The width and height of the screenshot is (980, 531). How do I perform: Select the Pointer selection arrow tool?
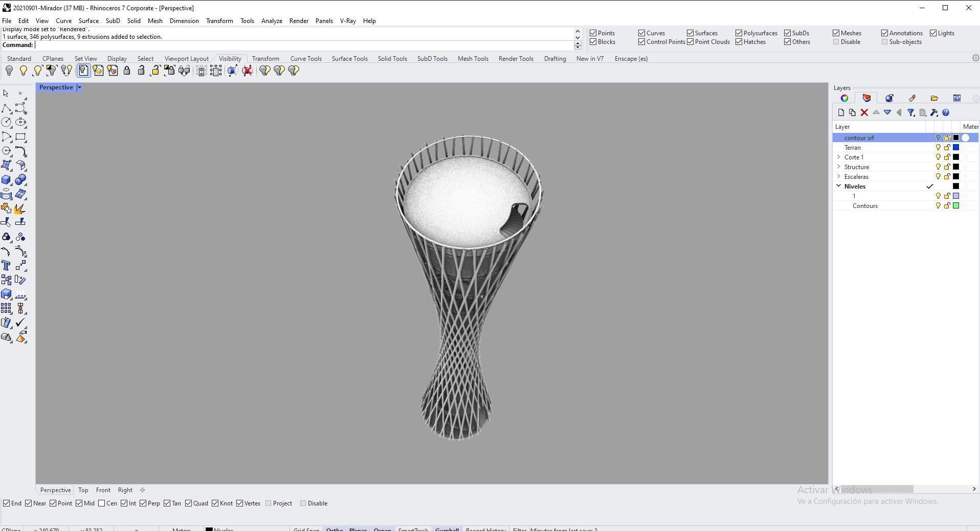(x=6, y=94)
